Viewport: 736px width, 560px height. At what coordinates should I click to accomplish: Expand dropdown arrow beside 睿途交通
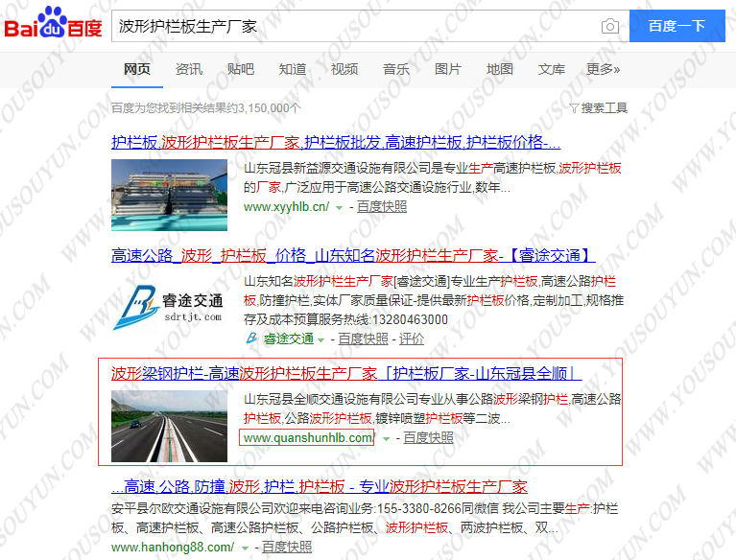click(321, 339)
